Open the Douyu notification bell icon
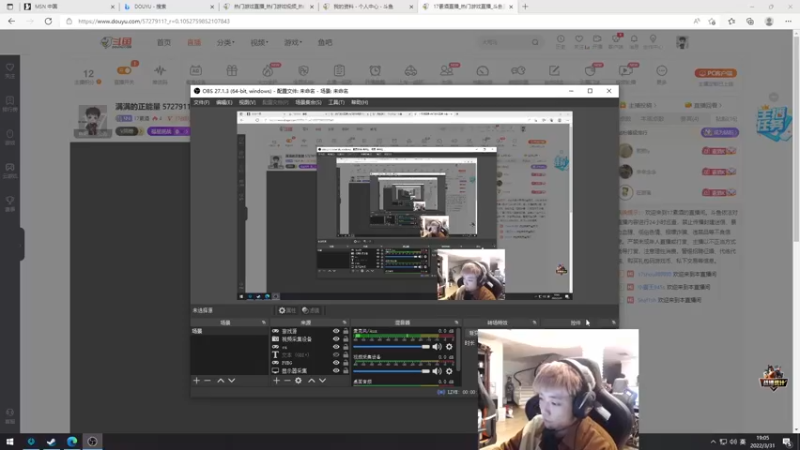 [x=634, y=39]
